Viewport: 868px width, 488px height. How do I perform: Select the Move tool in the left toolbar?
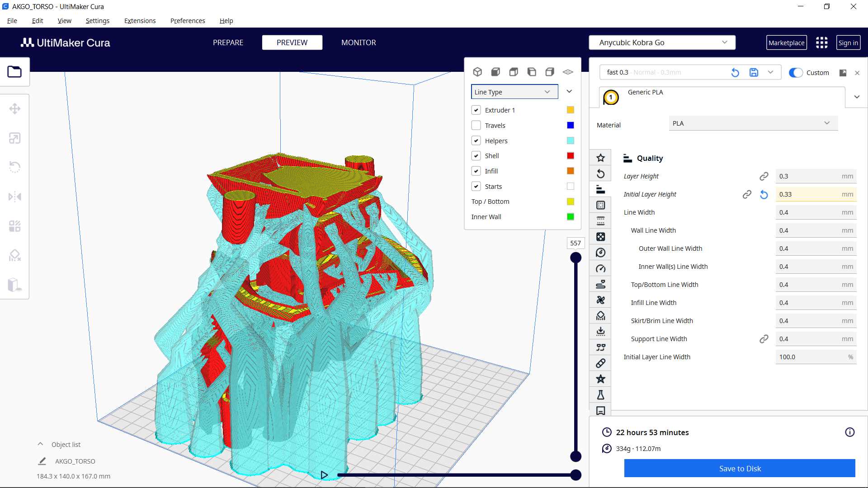tap(15, 108)
